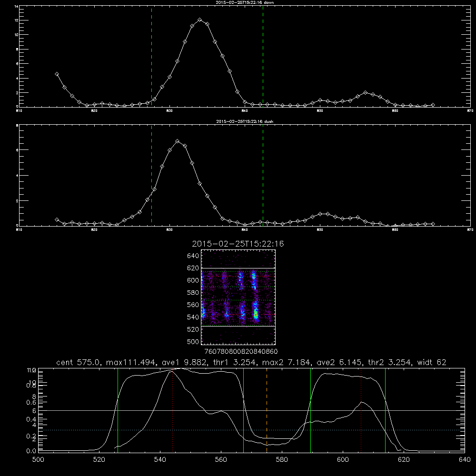Click the '14' y-axis label of dawn plot
The image size is (476, 476).
pyautogui.click(x=16, y=6)
